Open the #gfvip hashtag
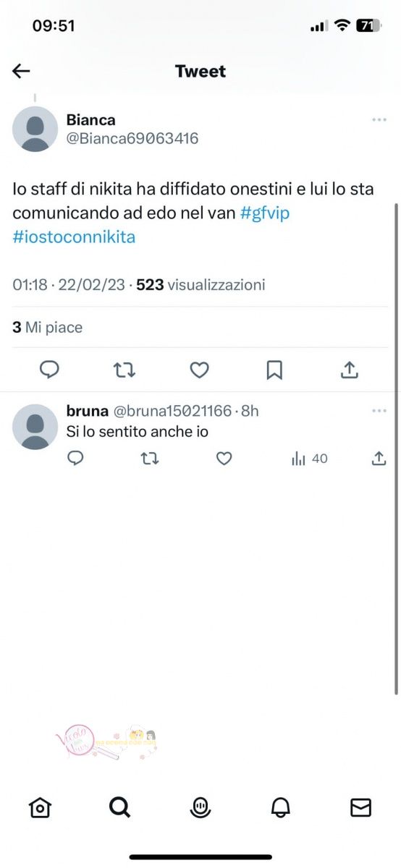This screenshot has height=868, width=401. point(265,213)
